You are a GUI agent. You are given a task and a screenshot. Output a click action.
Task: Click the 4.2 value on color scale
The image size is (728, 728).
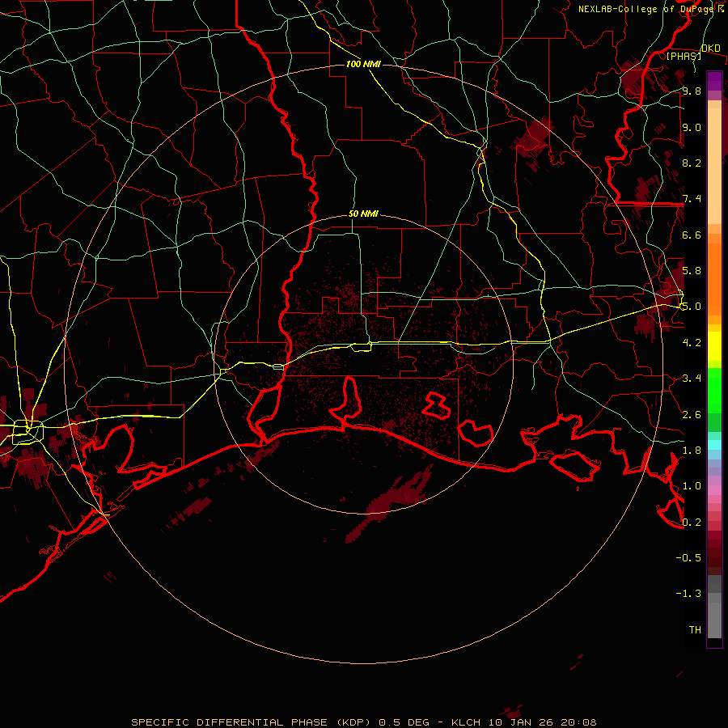[x=692, y=343]
